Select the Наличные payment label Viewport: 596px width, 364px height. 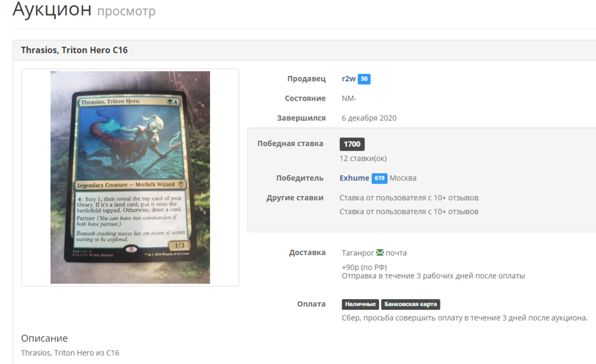click(360, 304)
